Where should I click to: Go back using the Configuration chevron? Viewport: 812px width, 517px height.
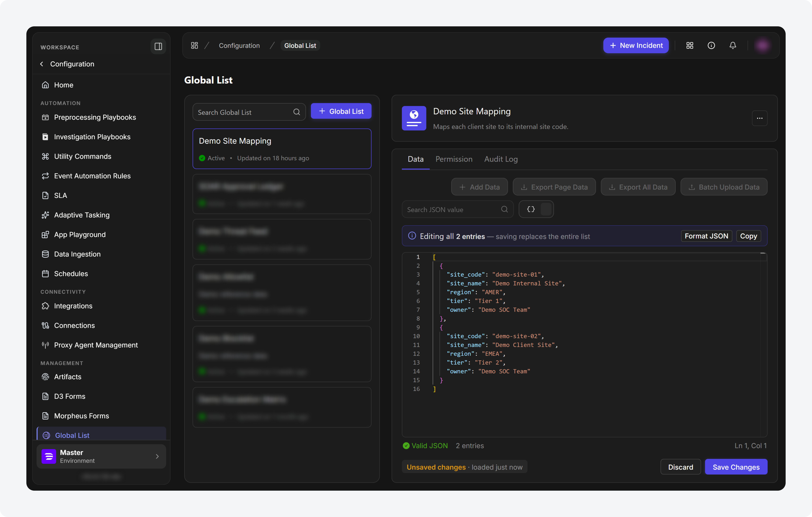42,64
